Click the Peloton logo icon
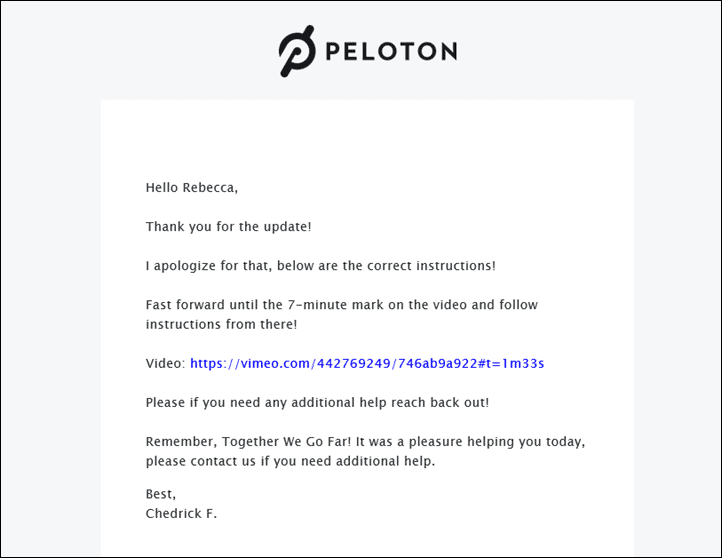 click(x=297, y=51)
